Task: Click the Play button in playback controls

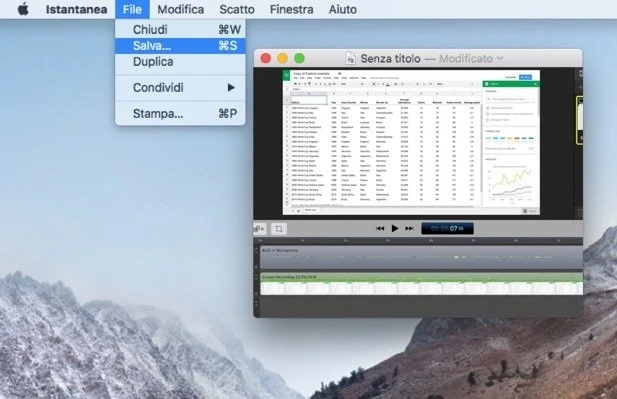Action: (x=395, y=228)
